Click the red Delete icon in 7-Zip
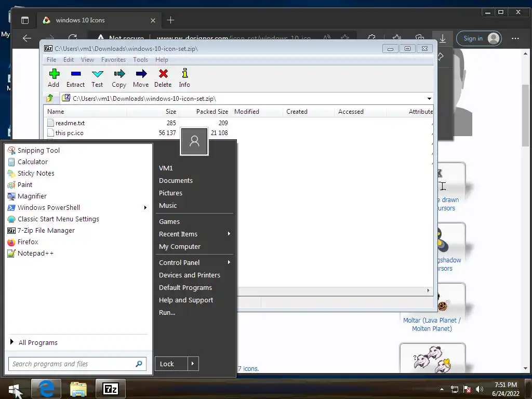Image resolution: width=532 pixels, height=399 pixels. pos(163,78)
